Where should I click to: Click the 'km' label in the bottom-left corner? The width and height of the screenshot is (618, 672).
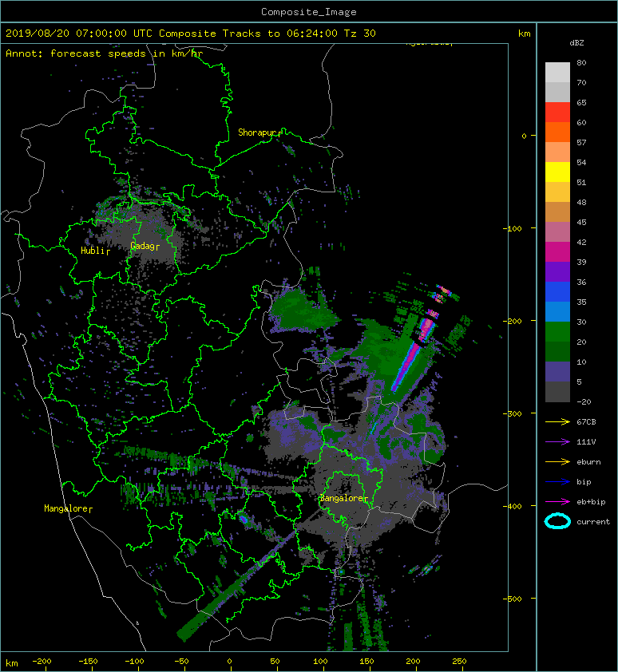[12, 663]
